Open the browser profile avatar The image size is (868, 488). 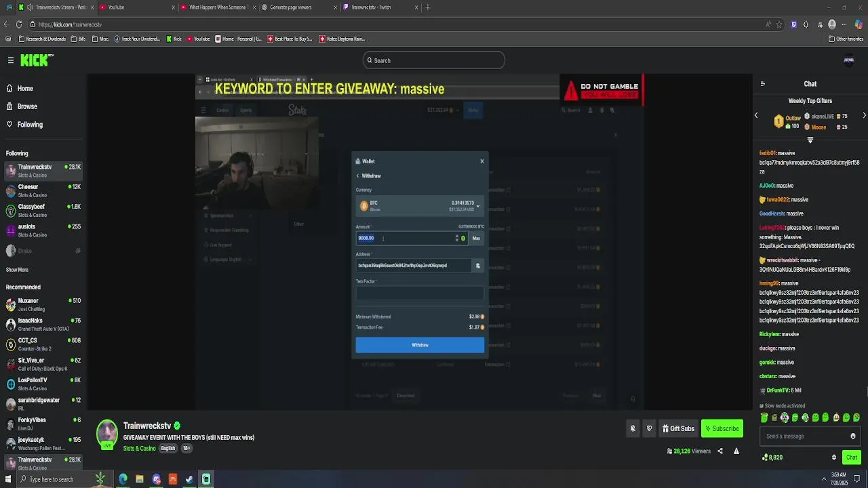(832, 24)
